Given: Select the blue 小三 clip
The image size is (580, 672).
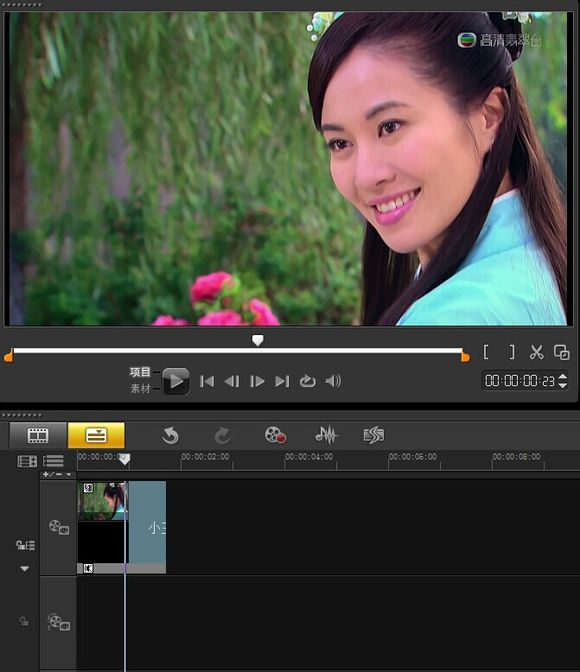Looking at the screenshot, I should [x=147, y=522].
